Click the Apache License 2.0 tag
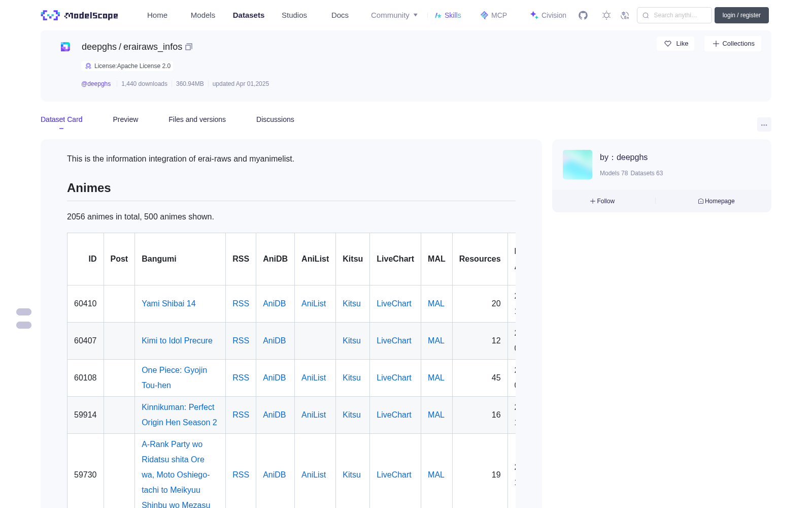The image size is (812, 508). coord(127,66)
